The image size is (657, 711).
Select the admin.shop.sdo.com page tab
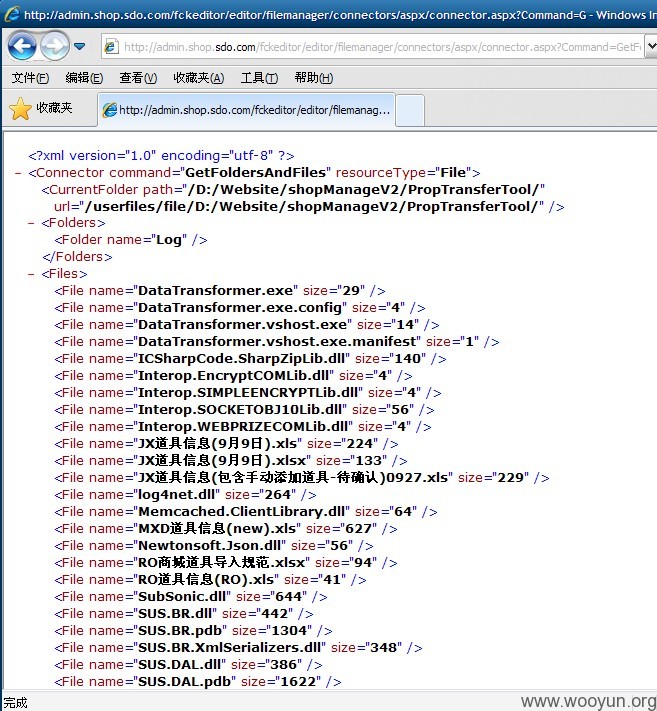pos(246,110)
